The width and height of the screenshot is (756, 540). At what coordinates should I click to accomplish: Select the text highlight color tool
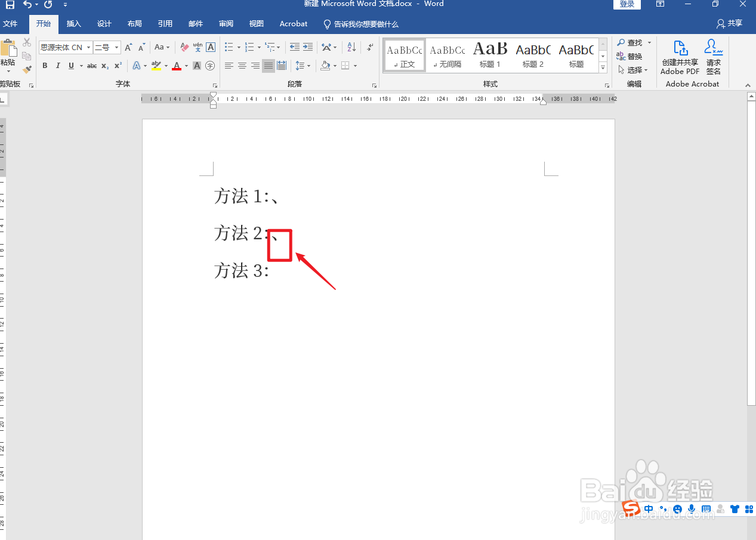pos(158,66)
